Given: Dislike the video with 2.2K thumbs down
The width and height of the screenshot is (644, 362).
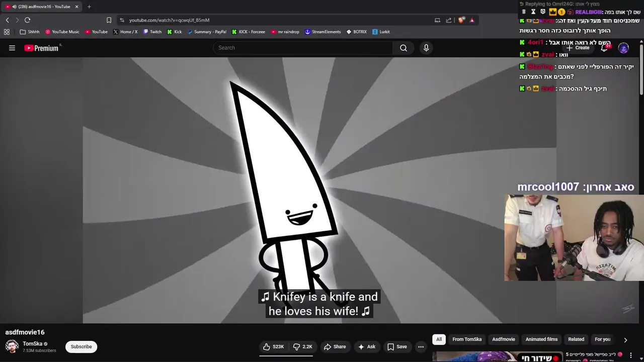Looking at the screenshot, I should pos(303,346).
